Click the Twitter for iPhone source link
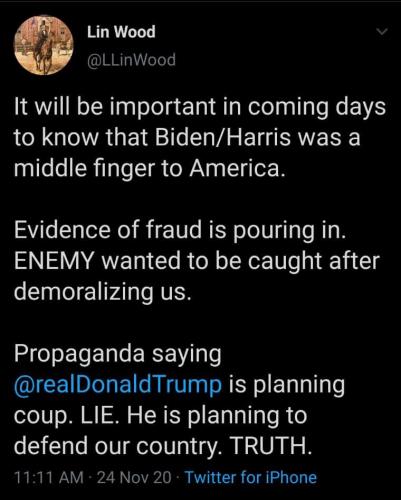This screenshot has width=401, height=500. pyautogui.click(x=251, y=477)
